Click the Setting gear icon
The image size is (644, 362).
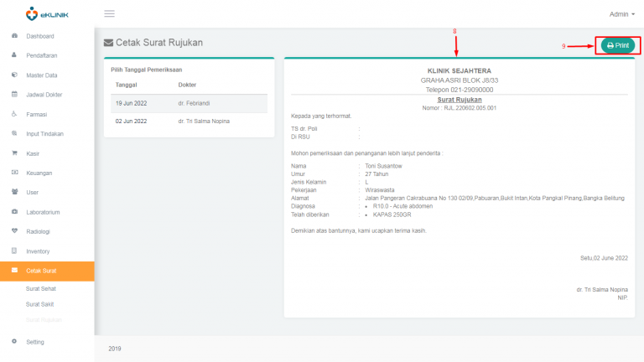pyautogui.click(x=14, y=342)
